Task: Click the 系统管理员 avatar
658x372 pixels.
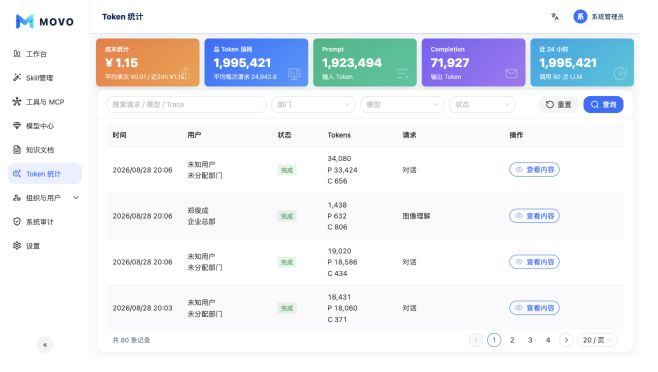Action: (580, 16)
